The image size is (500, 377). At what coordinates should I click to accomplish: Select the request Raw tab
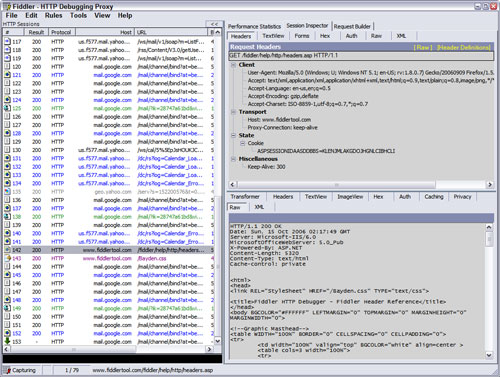tap(376, 36)
